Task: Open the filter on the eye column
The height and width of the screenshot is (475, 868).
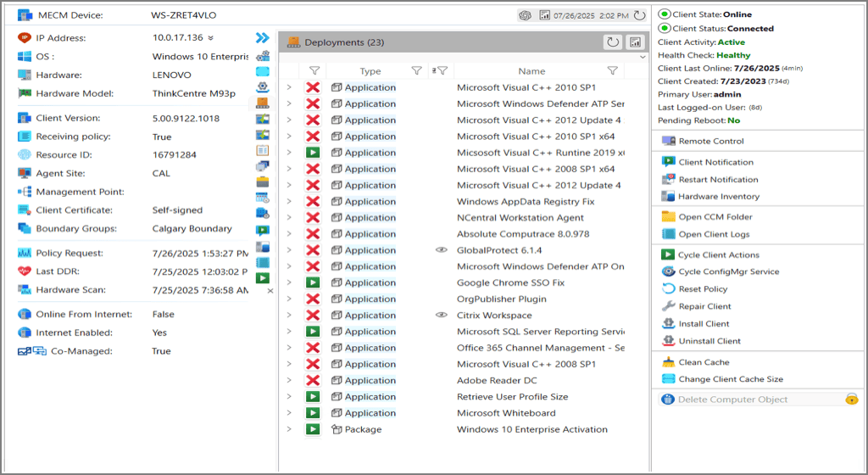Action: point(442,71)
